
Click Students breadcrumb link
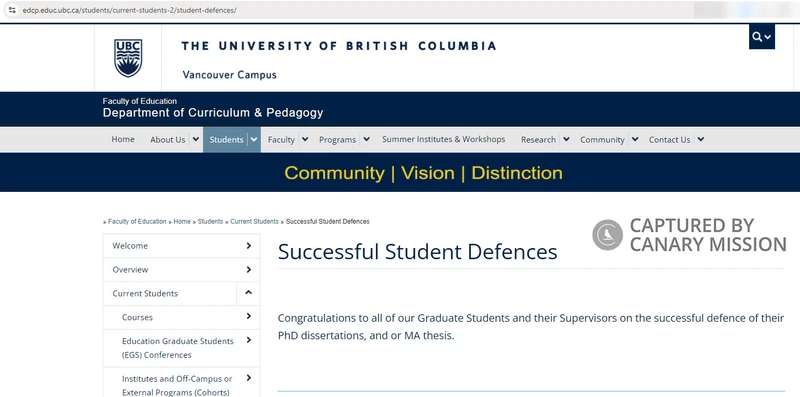pyautogui.click(x=210, y=221)
